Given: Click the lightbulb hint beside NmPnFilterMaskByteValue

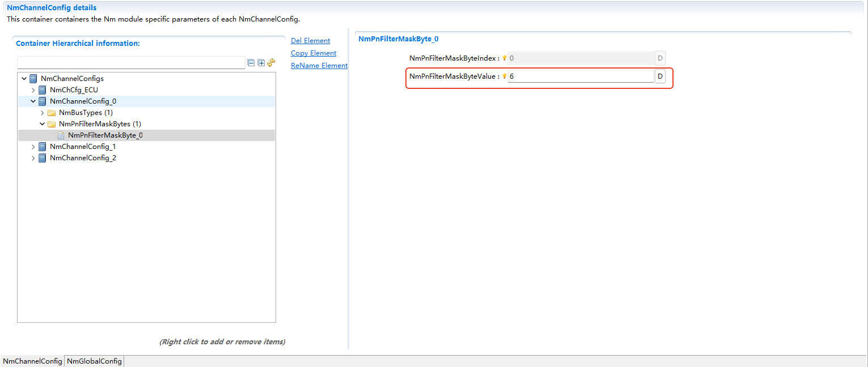Looking at the screenshot, I should 504,76.
